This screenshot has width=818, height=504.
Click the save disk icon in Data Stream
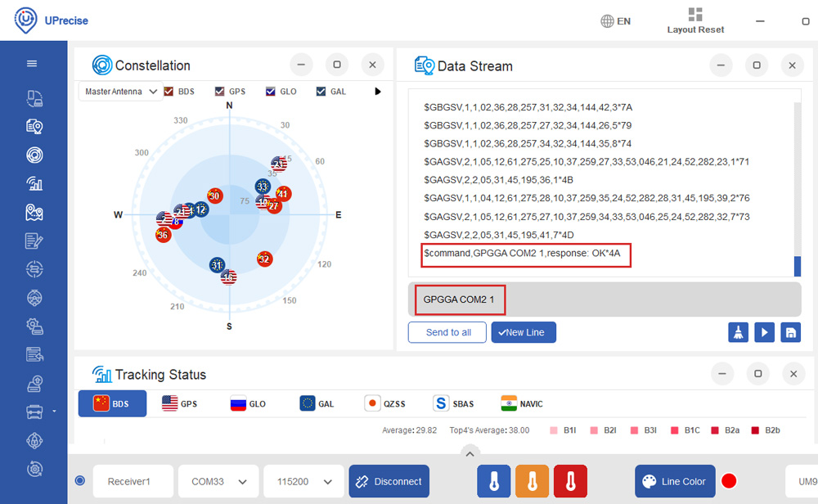790,332
